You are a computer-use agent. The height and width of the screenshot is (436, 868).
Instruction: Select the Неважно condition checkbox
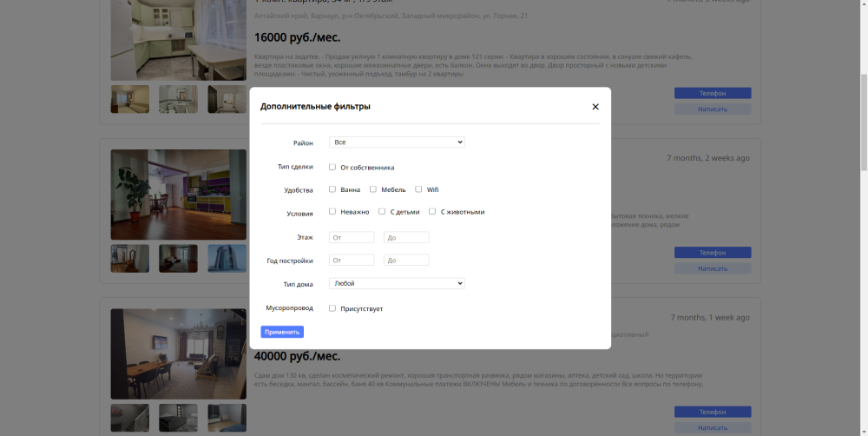(332, 212)
